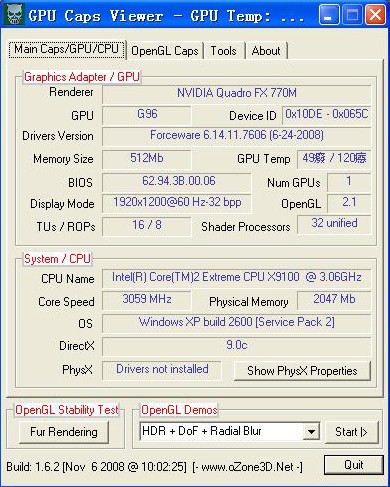The width and height of the screenshot is (390, 487).
Task: Click the PhysX drivers not installed field
Action: coord(162,370)
